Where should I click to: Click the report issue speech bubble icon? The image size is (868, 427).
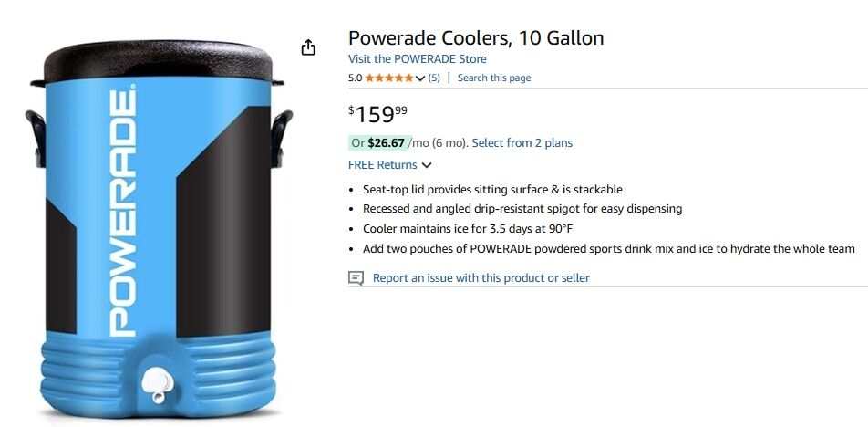[356, 278]
